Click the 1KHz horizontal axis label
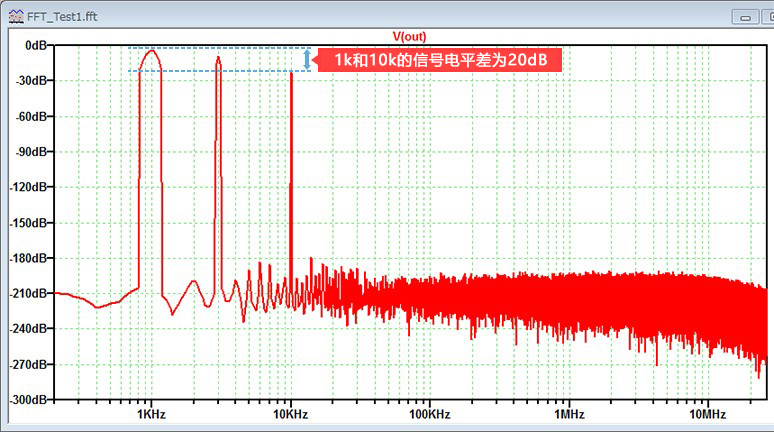This screenshot has width=774, height=432. point(150,414)
